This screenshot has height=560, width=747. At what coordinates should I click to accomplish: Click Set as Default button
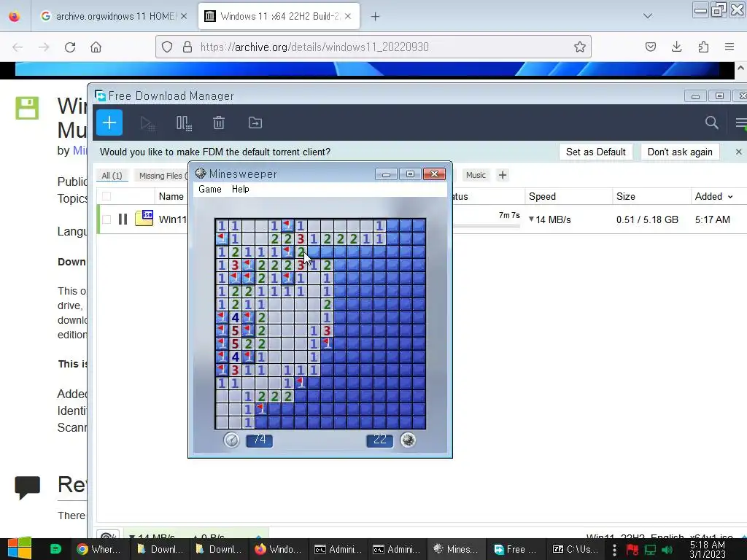pos(595,152)
